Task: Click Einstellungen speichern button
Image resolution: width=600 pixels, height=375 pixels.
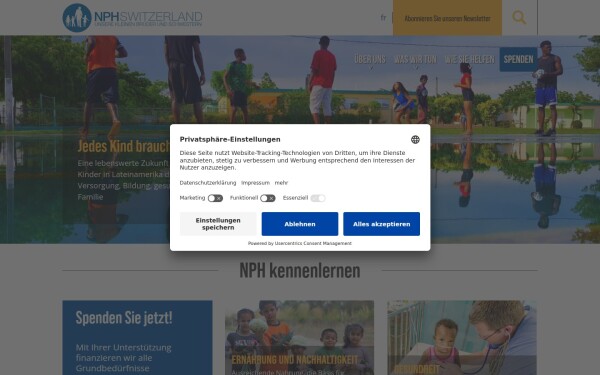Action: (218, 224)
